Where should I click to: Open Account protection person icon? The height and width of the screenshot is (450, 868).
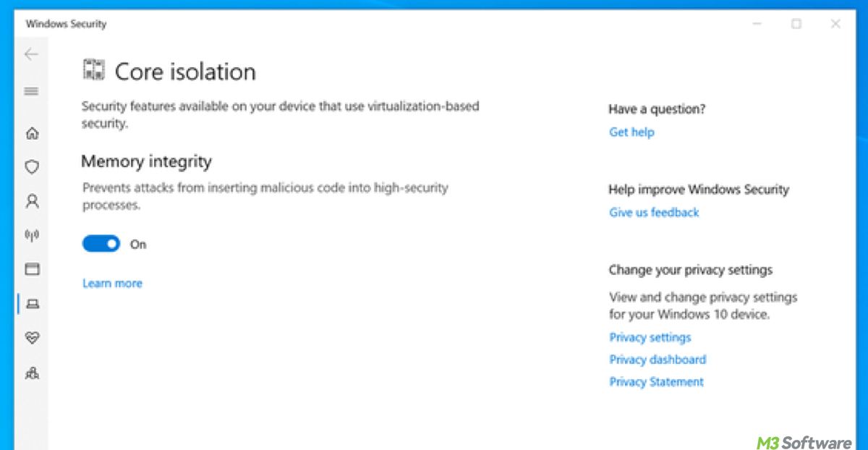click(x=32, y=201)
